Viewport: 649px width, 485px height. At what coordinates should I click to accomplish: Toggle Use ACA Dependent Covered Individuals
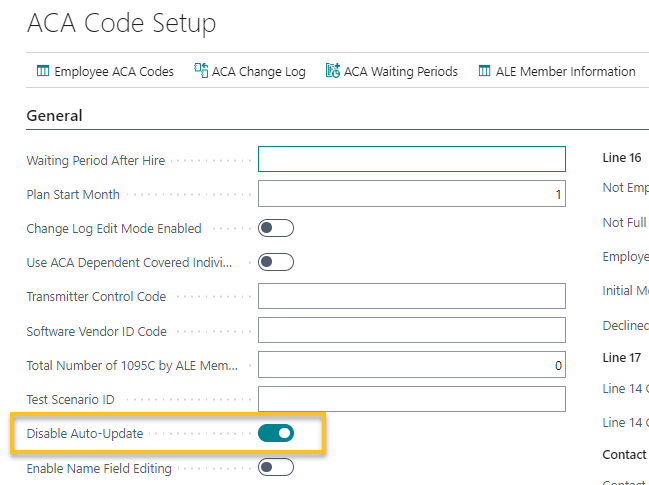click(276, 262)
